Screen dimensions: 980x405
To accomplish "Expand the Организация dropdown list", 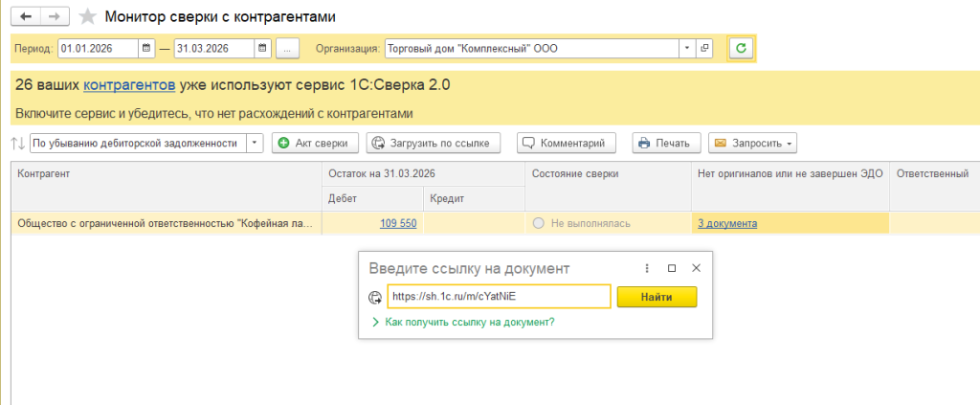I will point(686,48).
